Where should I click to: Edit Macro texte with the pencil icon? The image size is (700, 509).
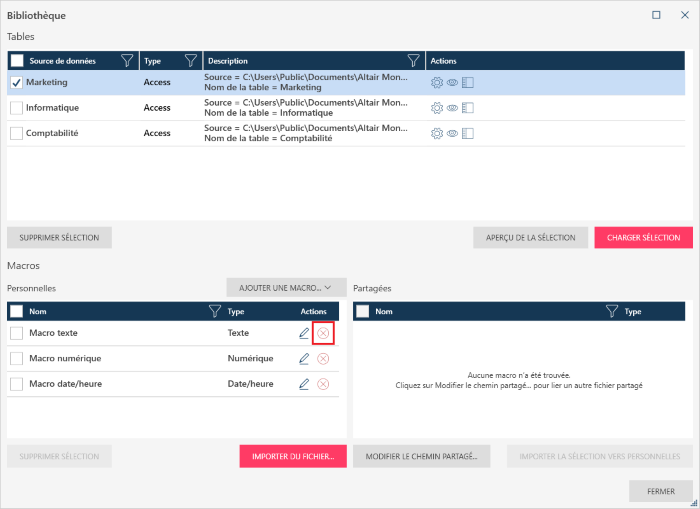tap(304, 333)
